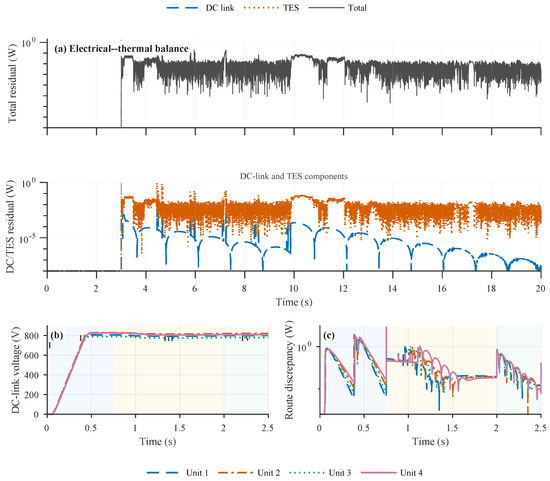Click the dotted green Unit 3 legend line
Image resolution: width=550 pixels, height=481 pixels.
(x=306, y=473)
